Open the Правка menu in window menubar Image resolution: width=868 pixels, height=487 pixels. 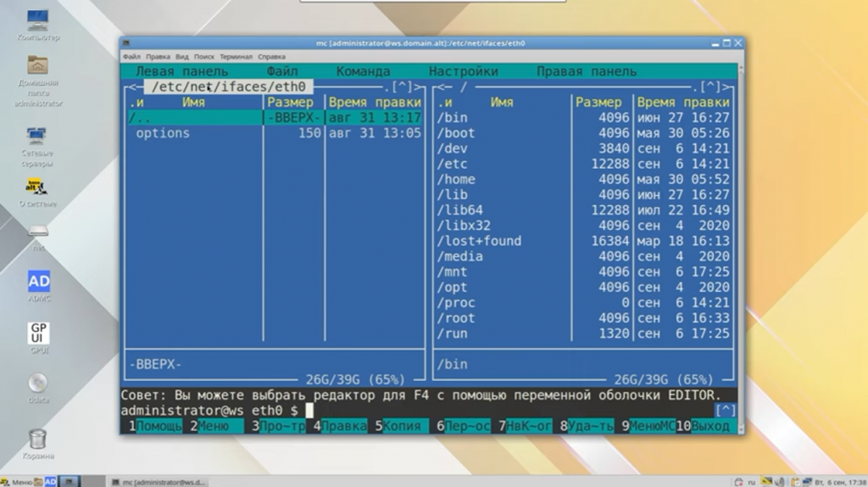pos(158,57)
